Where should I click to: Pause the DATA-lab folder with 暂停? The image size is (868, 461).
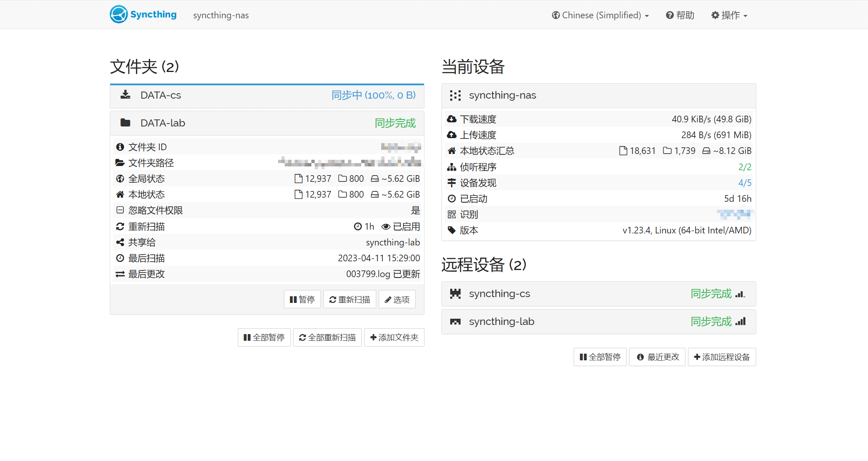[302, 299]
